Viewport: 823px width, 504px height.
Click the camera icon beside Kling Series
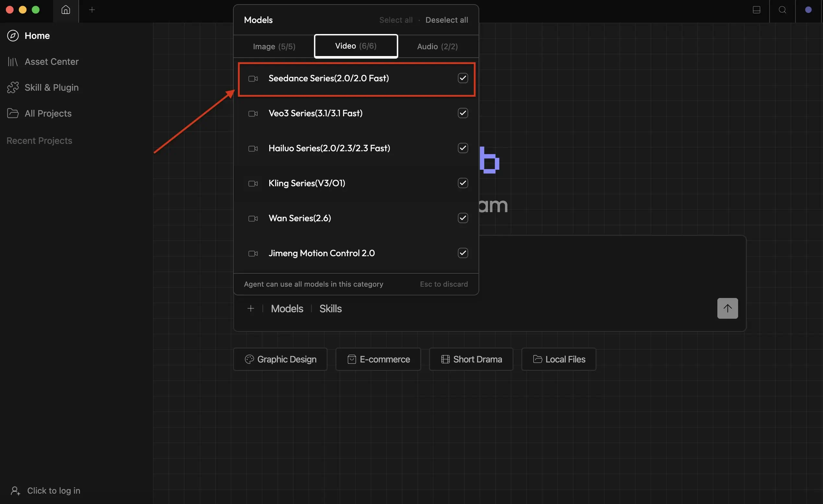[253, 183]
